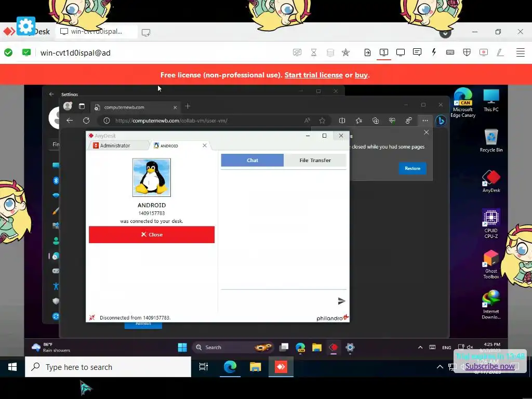Click the green connection status checkmark
This screenshot has width=532, height=399.
[8, 52]
